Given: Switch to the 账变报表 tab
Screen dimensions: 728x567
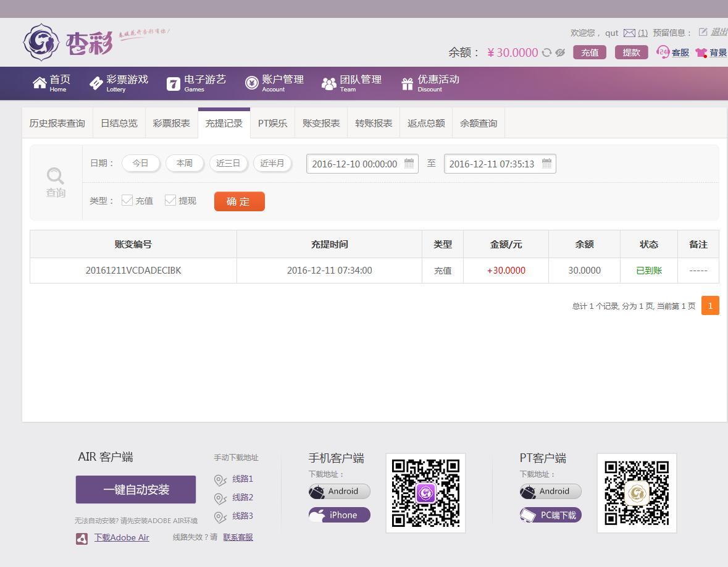Looking at the screenshot, I should [x=321, y=123].
